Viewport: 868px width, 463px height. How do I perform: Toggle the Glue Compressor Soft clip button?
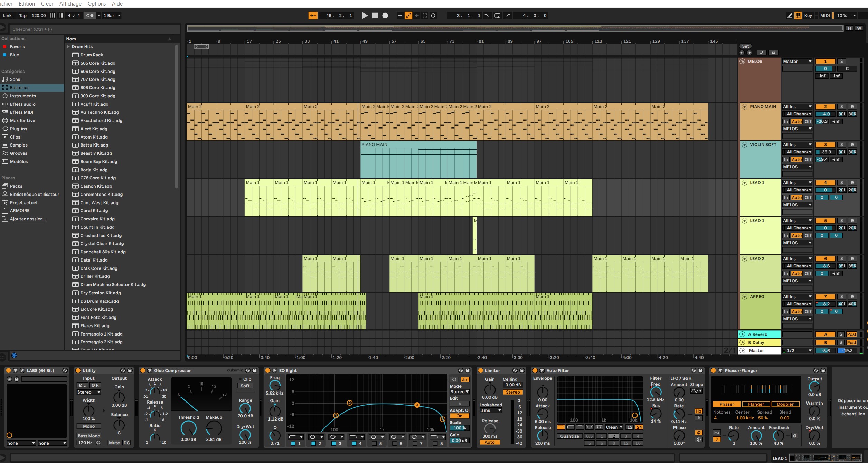tap(245, 386)
